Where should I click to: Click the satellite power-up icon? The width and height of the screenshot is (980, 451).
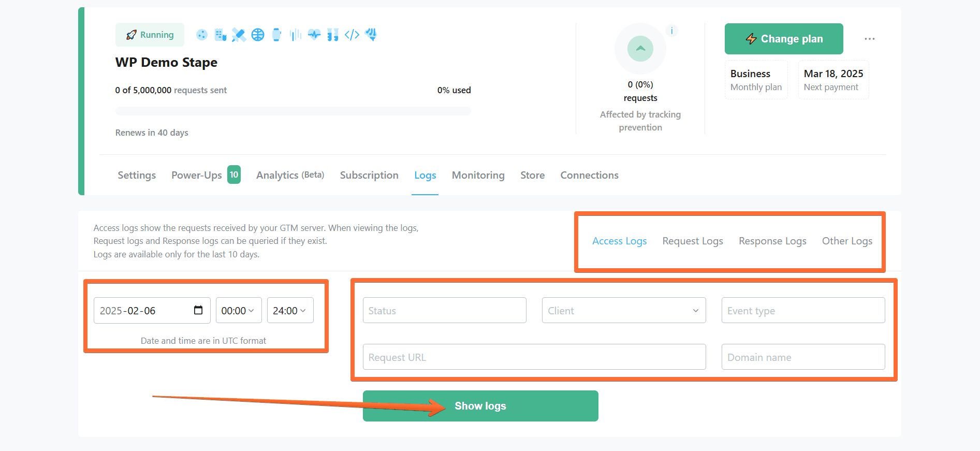(239, 35)
